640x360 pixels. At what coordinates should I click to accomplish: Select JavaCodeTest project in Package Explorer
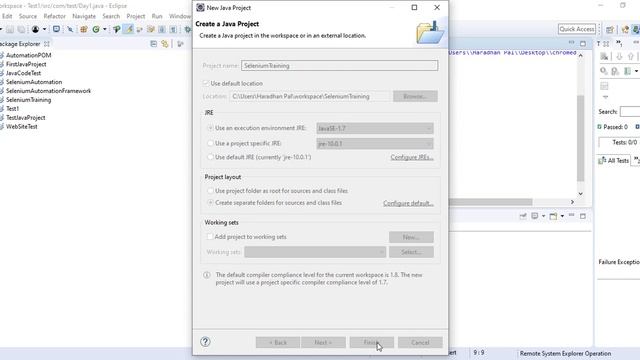tap(23, 73)
